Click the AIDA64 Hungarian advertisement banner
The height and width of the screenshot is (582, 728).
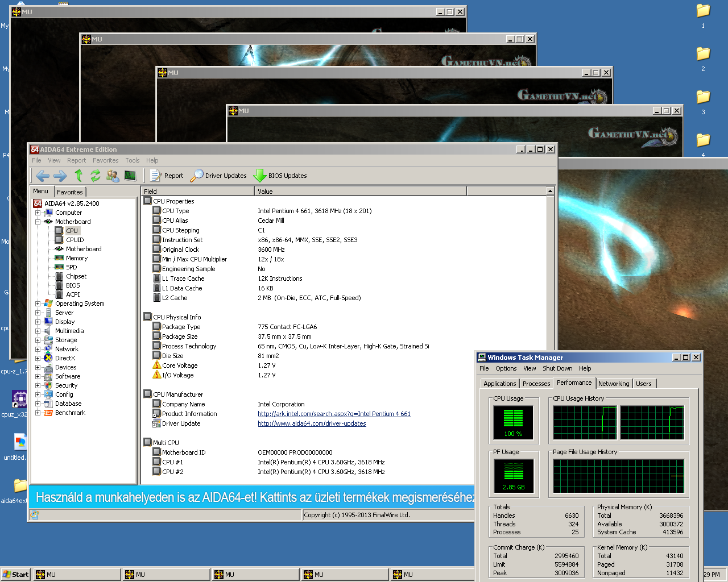[x=253, y=497]
